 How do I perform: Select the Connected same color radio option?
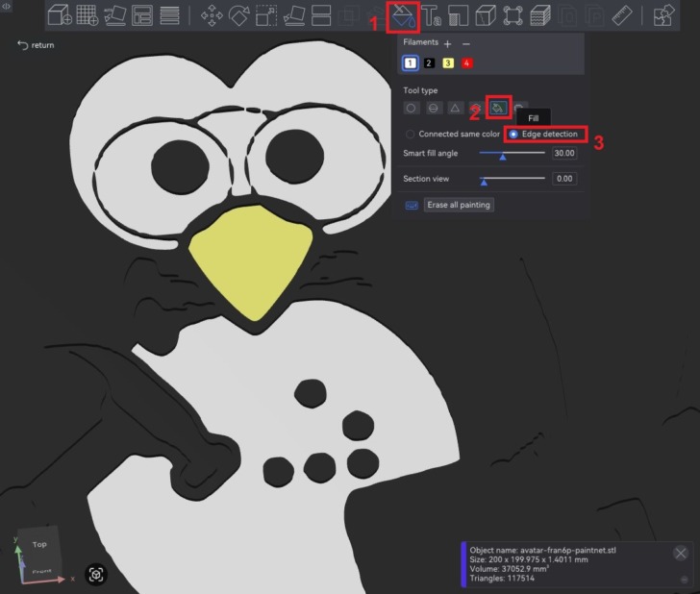pyautogui.click(x=453, y=134)
